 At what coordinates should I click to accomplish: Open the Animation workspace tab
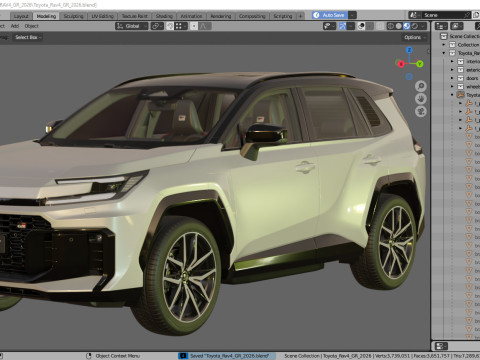tap(191, 16)
